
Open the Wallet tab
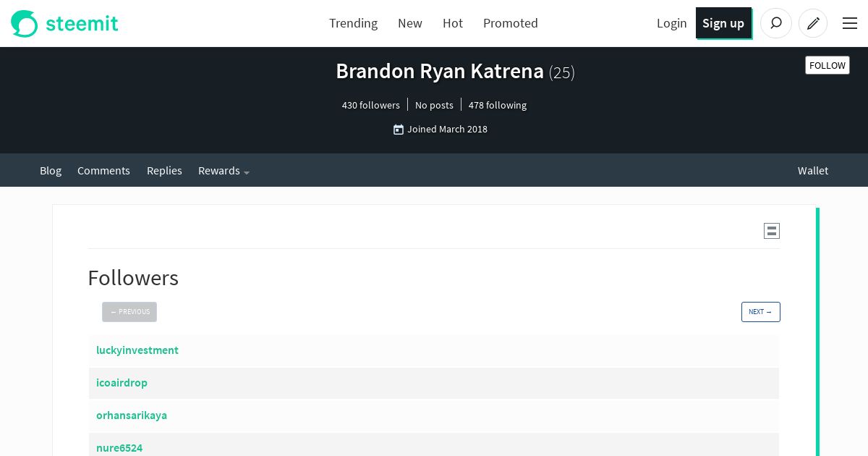click(813, 171)
